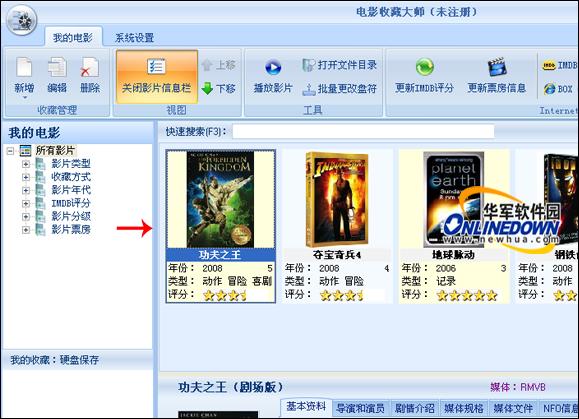This screenshot has width=579, height=419.
Task: Click the 快速搜索 search input field
Action: coord(363,131)
